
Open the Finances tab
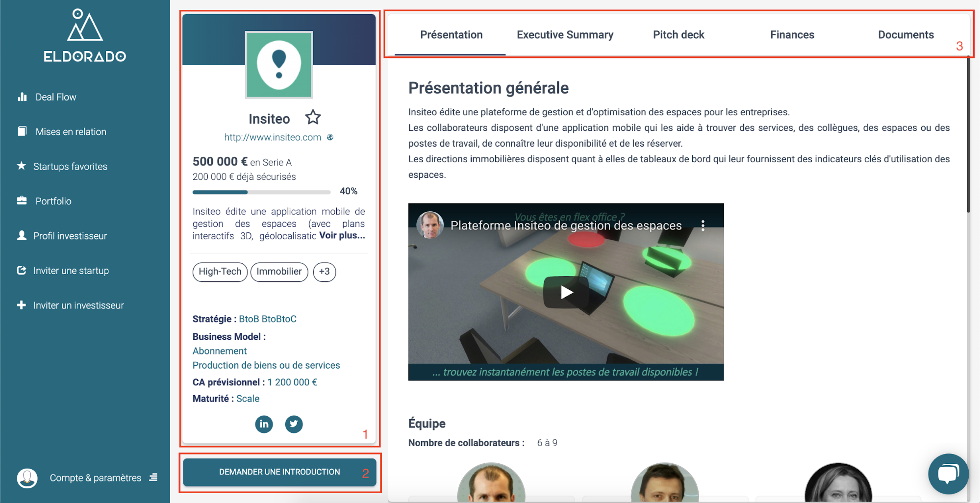click(x=792, y=35)
